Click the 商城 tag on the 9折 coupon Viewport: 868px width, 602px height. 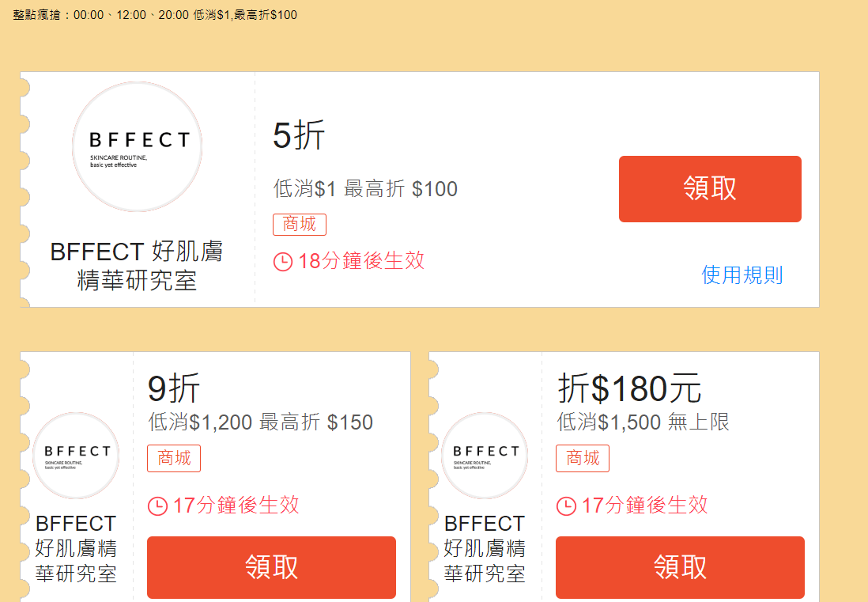point(174,458)
